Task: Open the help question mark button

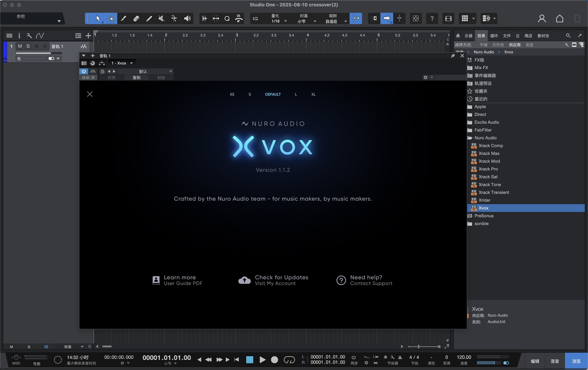Action: (432, 19)
